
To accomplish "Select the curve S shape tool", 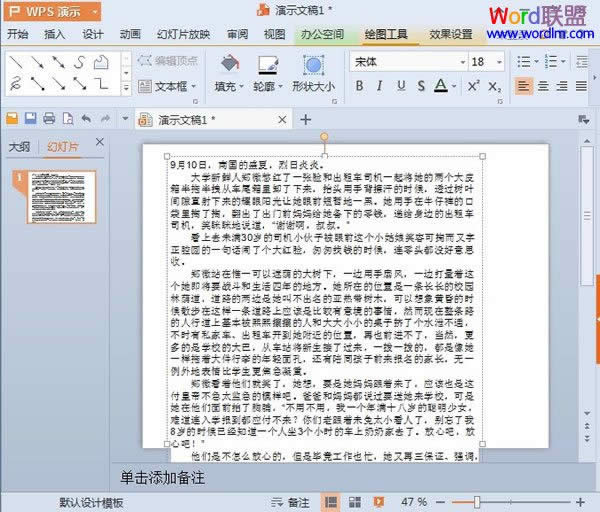I will tap(80, 62).
